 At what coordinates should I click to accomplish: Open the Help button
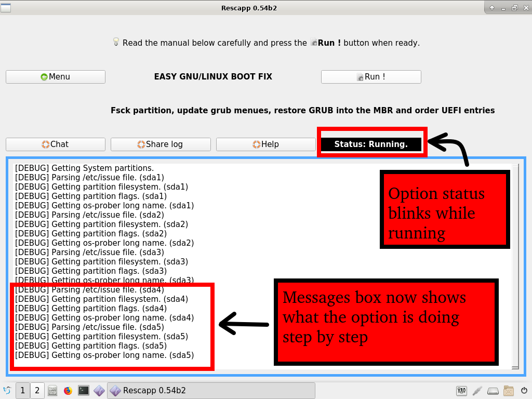point(265,144)
